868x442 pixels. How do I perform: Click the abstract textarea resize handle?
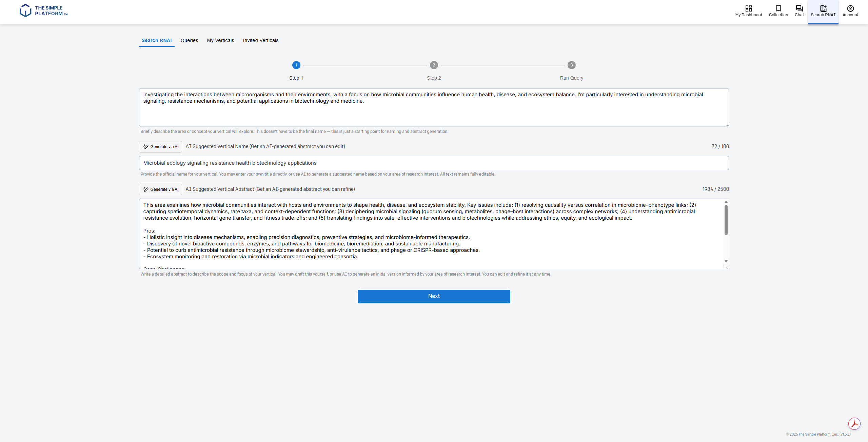tap(727, 267)
